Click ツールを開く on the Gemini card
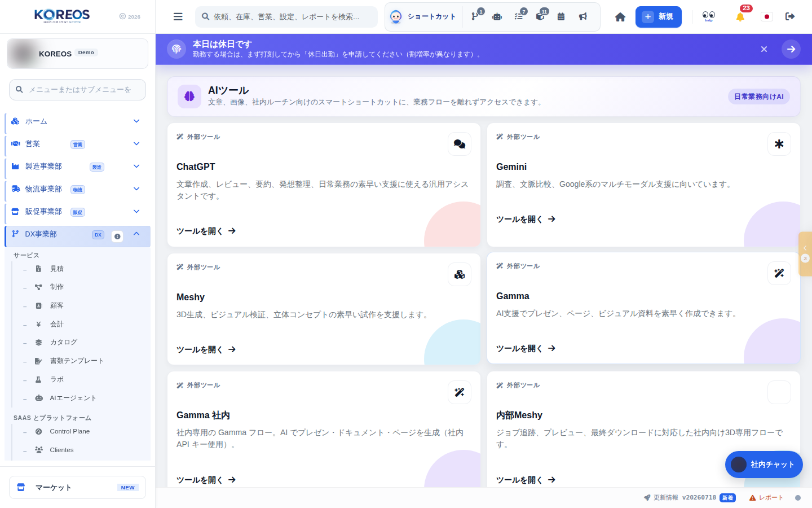This screenshot has width=812, height=508. click(526, 219)
